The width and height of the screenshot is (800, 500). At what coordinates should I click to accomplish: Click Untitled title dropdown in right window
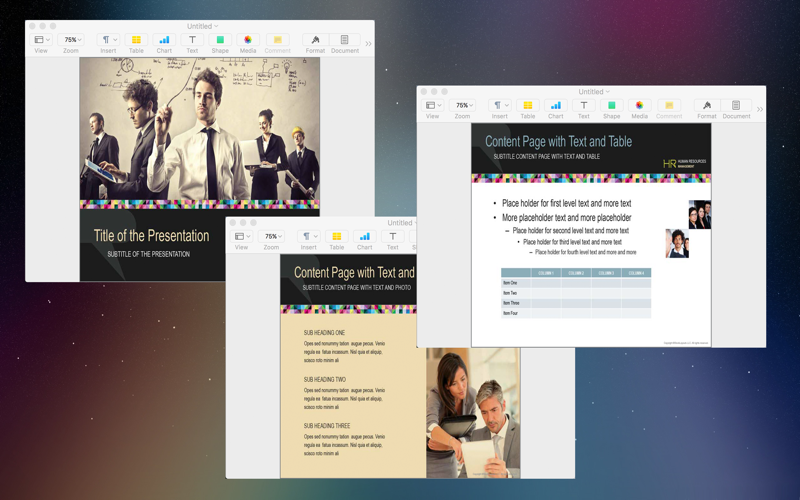coord(593,92)
